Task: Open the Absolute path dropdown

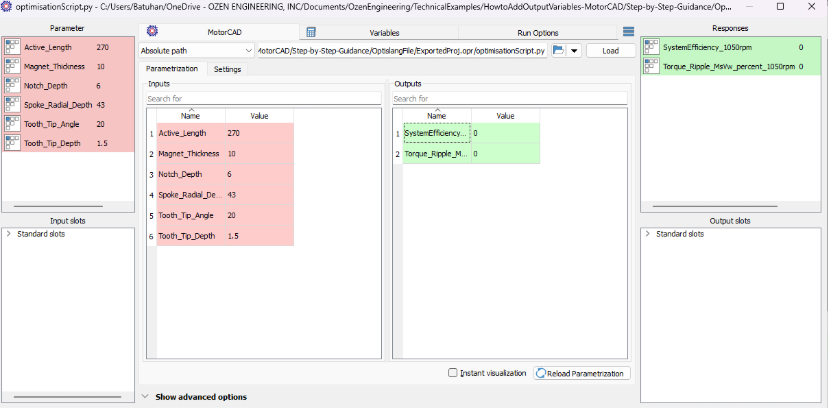Action: click(x=197, y=50)
